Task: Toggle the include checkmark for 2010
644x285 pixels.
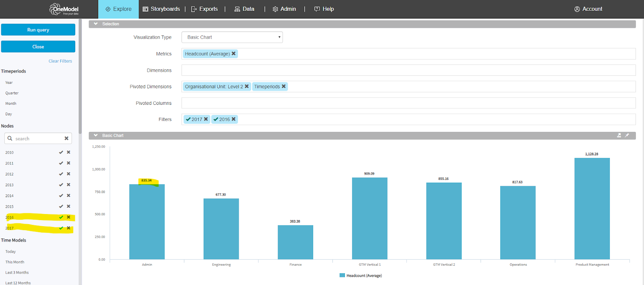Action: [61, 152]
